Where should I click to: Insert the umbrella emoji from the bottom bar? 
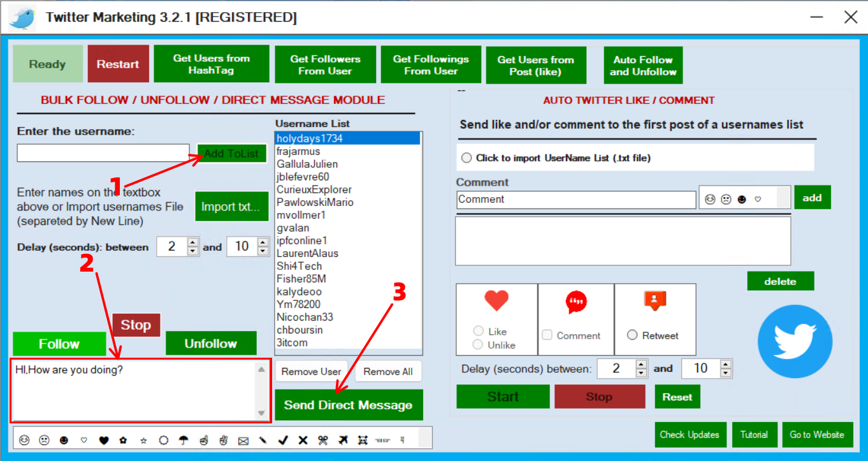pos(184,440)
